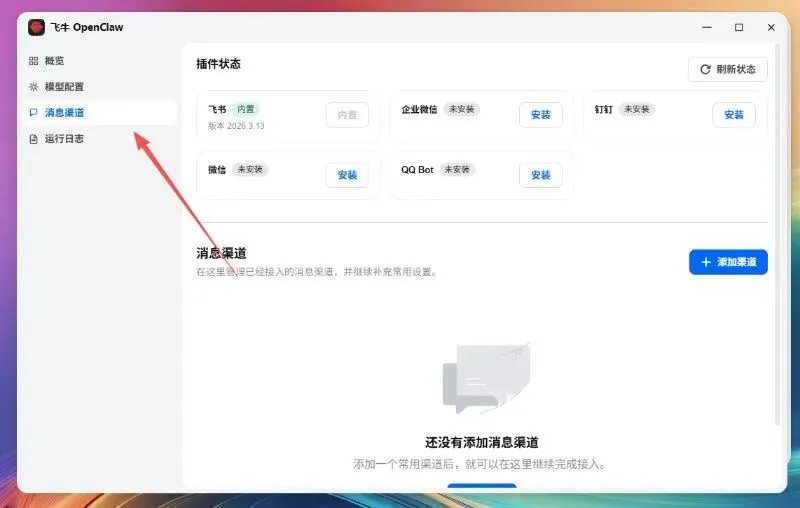Click the 还没有添加消息渠道 empty-state title
This screenshot has width=800, height=508.
(x=482, y=442)
